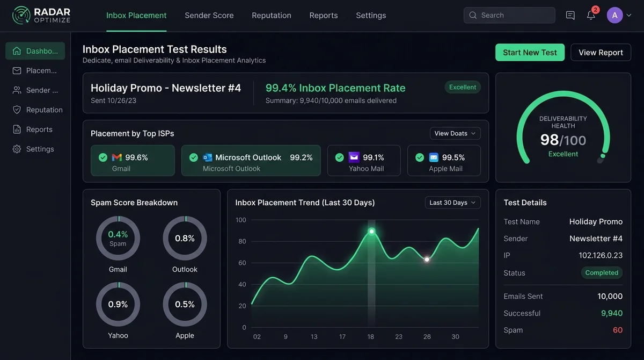Go to the Reputation top tab
644x360 pixels.
[x=272, y=15]
